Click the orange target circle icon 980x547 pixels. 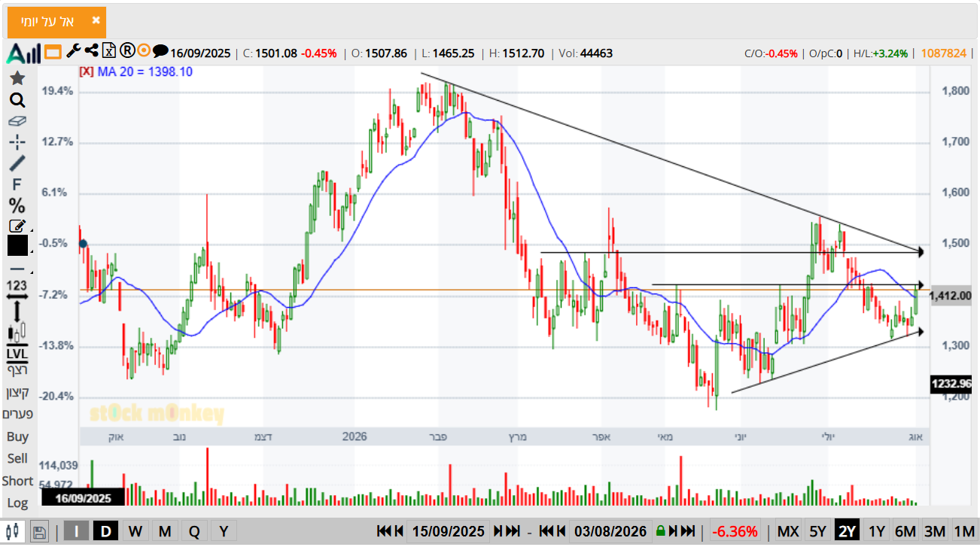click(x=144, y=51)
